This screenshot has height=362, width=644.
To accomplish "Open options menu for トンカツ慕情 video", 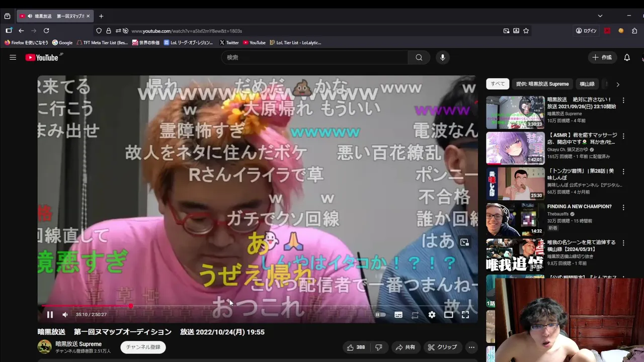I will (623, 171).
